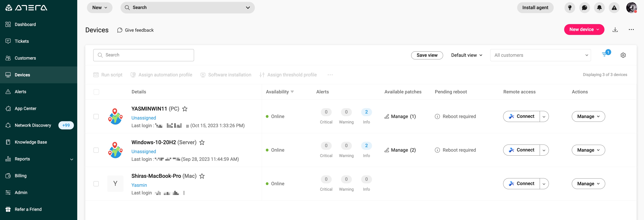Screen dimensions: 644x220
Task: Open the column settings gear icon
Action: click(x=623, y=55)
